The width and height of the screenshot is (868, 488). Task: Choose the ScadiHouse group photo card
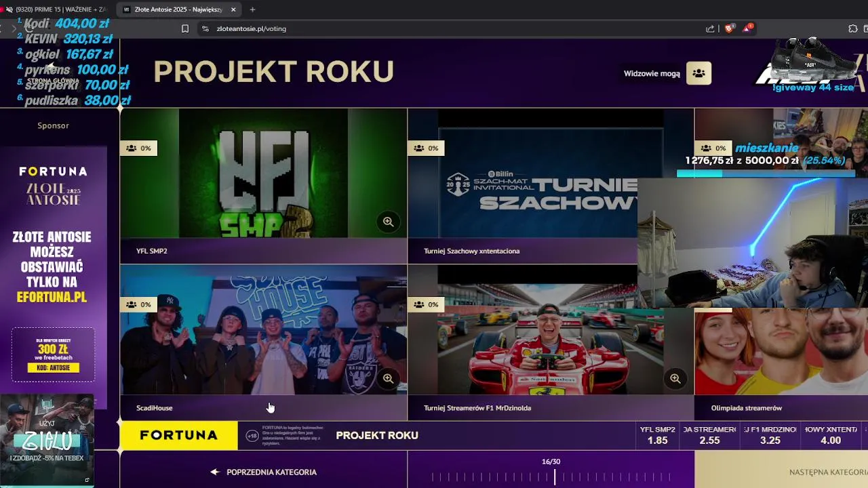[264, 343]
